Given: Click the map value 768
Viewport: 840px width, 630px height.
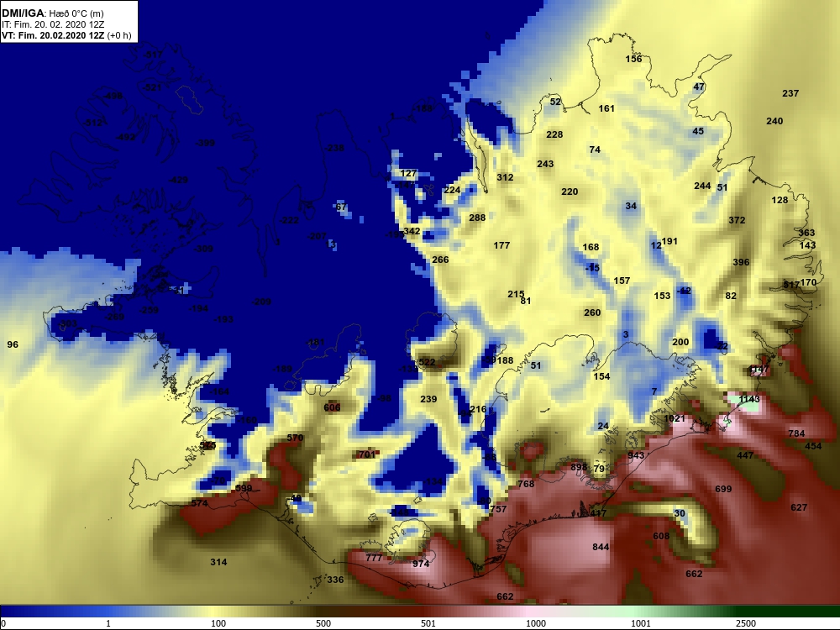Looking at the screenshot, I should (526, 485).
